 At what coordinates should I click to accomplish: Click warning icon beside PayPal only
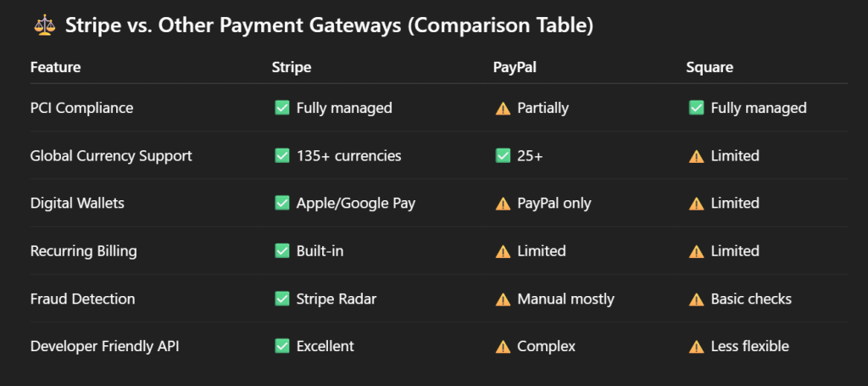[x=503, y=204]
